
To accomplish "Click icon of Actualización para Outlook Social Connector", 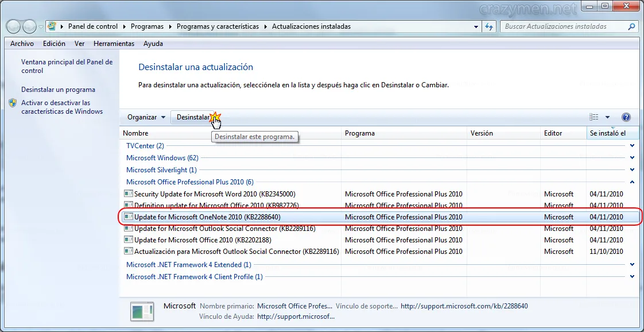I will 129,251.
